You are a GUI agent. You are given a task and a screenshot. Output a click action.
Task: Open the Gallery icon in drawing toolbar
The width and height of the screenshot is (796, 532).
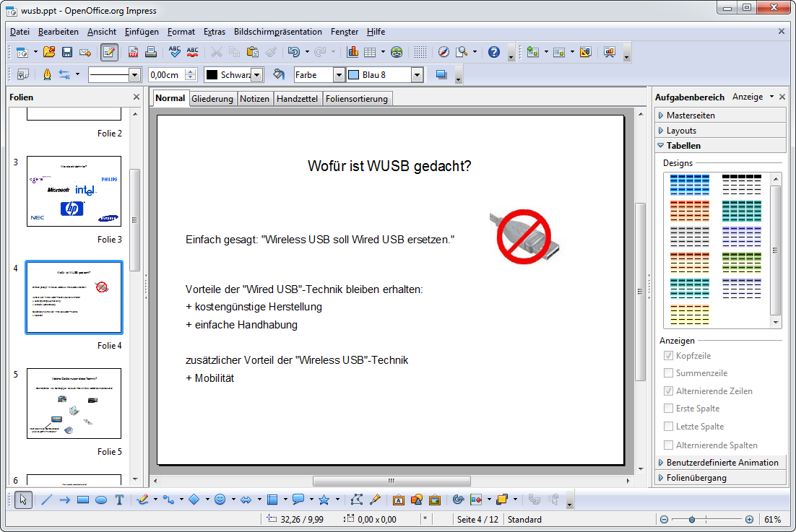coord(436,500)
